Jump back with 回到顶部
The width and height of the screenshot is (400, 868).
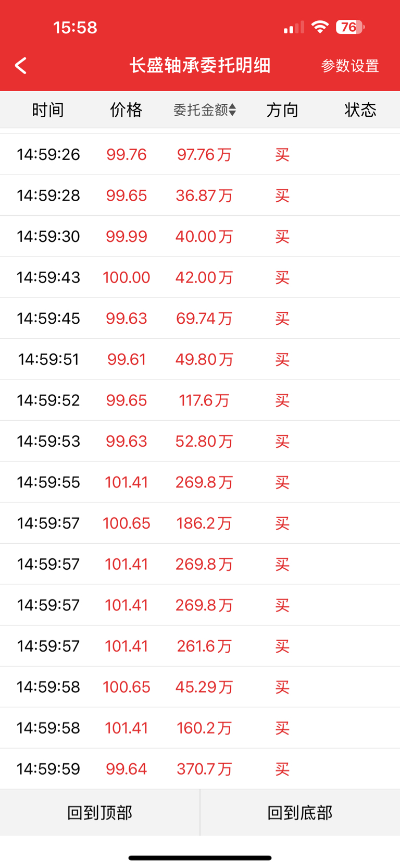[x=100, y=812]
